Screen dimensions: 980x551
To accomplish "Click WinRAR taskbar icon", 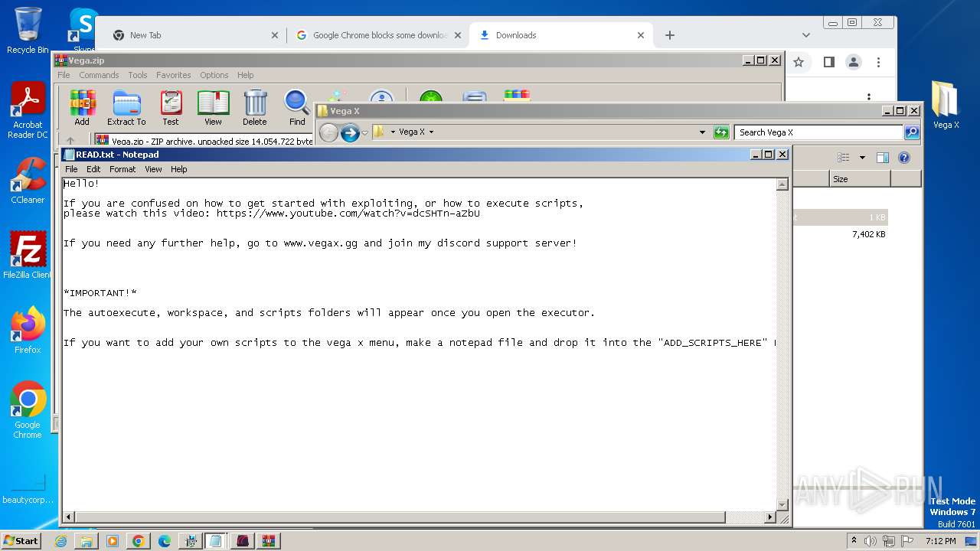I will 268,541.
